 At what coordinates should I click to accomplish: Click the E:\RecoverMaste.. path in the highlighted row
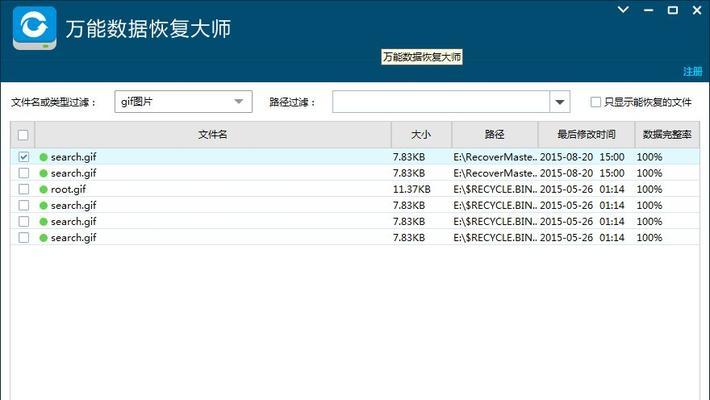[495, 157]
